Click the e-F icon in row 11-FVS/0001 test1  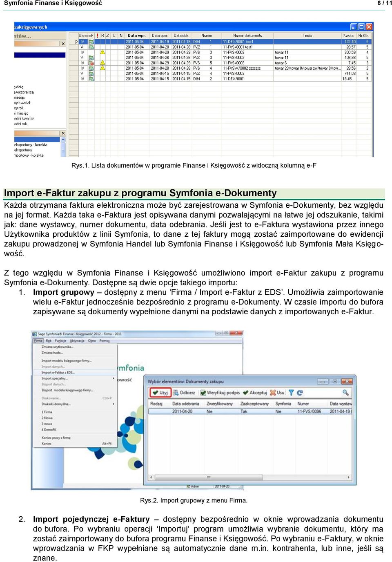tap(91, 47)
